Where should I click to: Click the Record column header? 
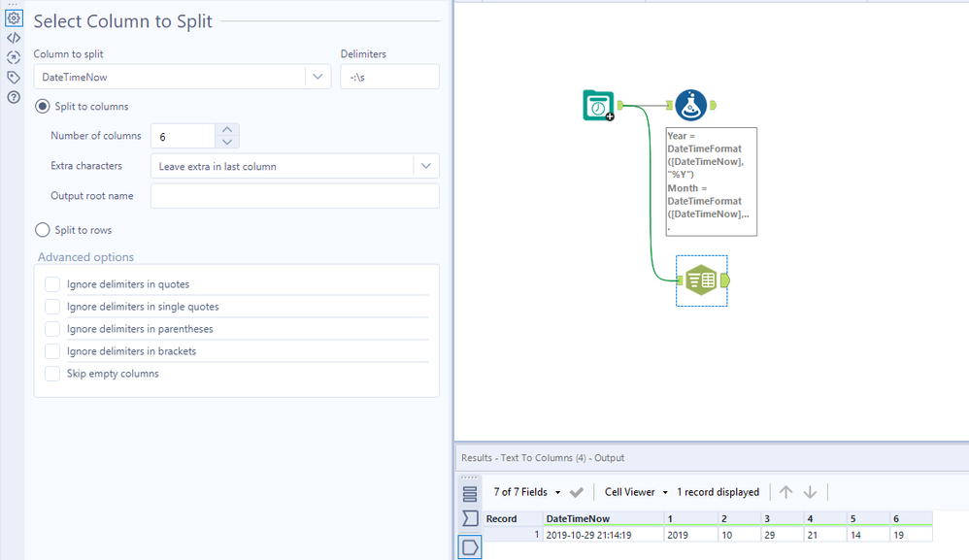pos(513,518)
